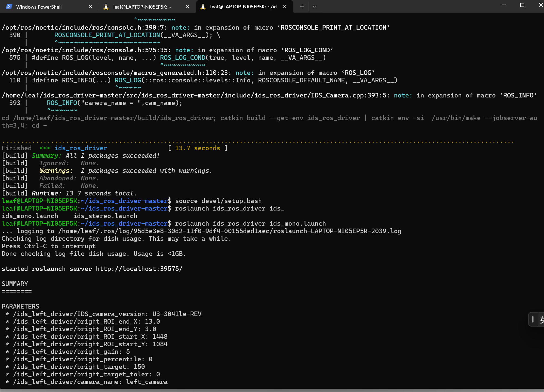
Task: Open a new terminal tab with plus
Action: coord(302,6)
